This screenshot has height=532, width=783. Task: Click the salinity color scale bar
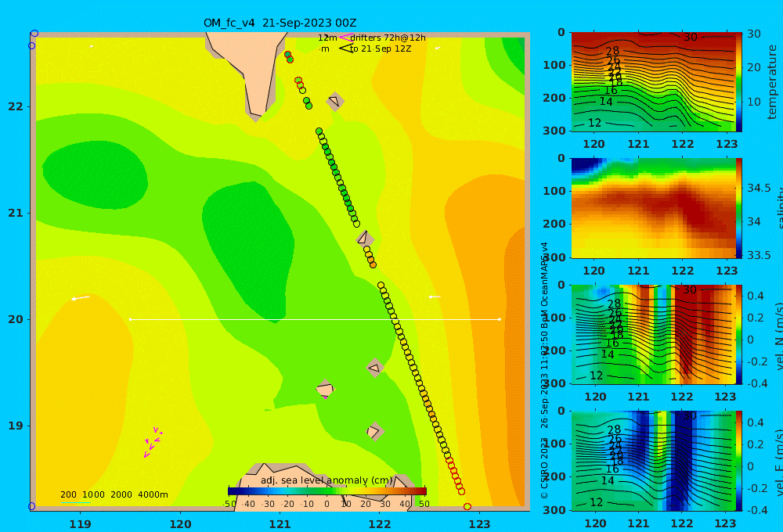(x=739, y=208)
